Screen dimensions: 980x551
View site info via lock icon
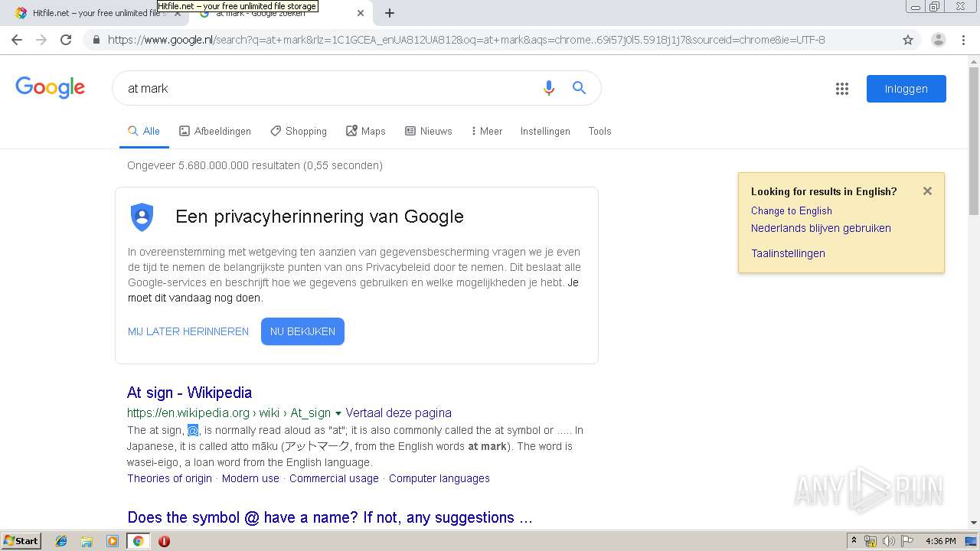click(x=96, y=40)
